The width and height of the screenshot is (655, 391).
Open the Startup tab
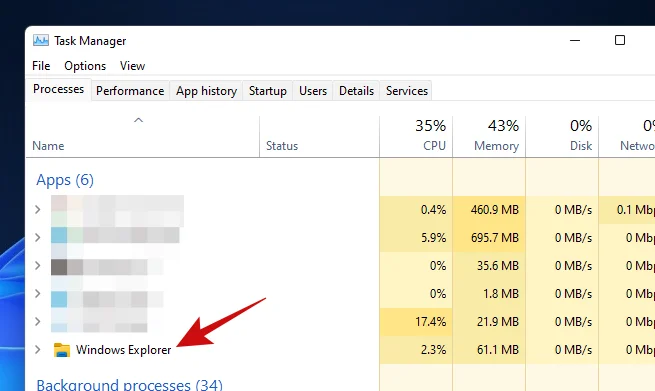pyautogui.click(x=268, y=91)
